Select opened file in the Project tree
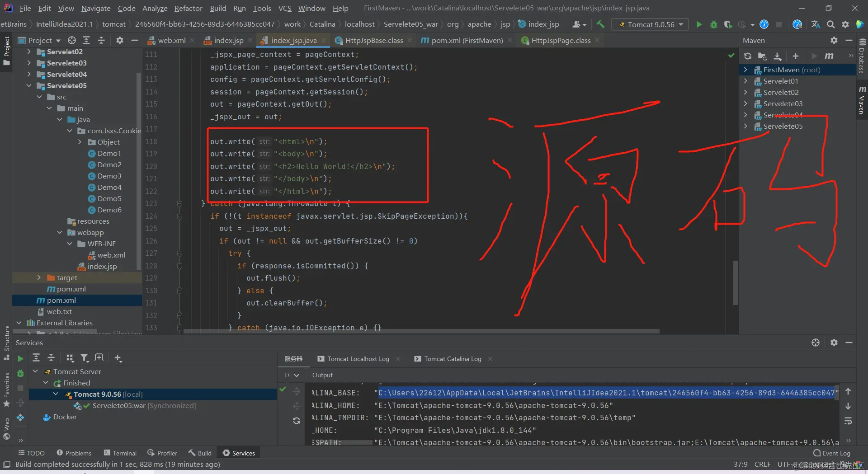Screen dimensions: 868x474 point(72,40)
